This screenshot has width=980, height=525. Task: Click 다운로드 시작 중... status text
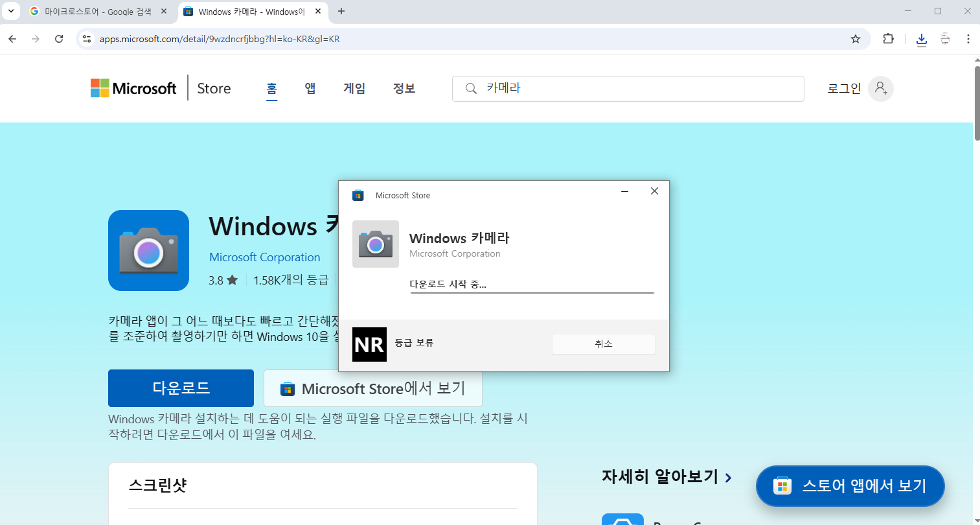click(x=448, y=284)
